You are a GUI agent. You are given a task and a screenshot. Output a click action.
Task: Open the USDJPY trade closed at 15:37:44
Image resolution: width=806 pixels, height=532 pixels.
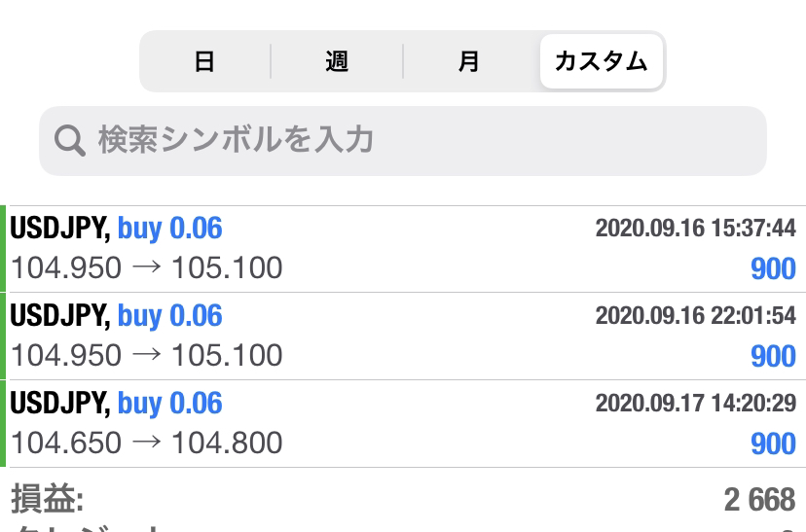click(x=403, y=249)
